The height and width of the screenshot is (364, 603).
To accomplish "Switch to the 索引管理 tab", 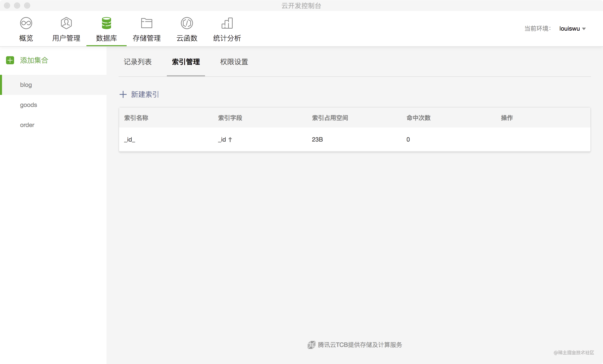I will click(x=186, y=62).
